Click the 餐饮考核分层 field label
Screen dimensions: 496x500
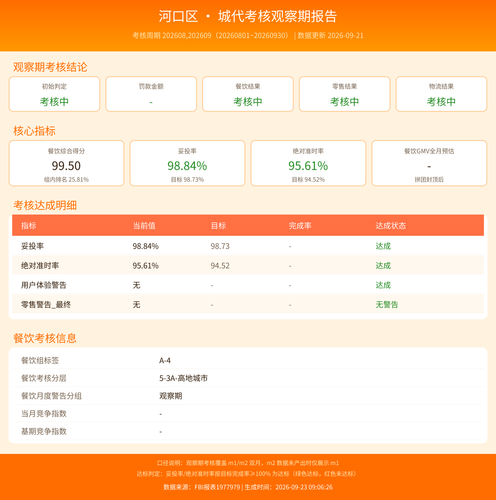point(44,378)
